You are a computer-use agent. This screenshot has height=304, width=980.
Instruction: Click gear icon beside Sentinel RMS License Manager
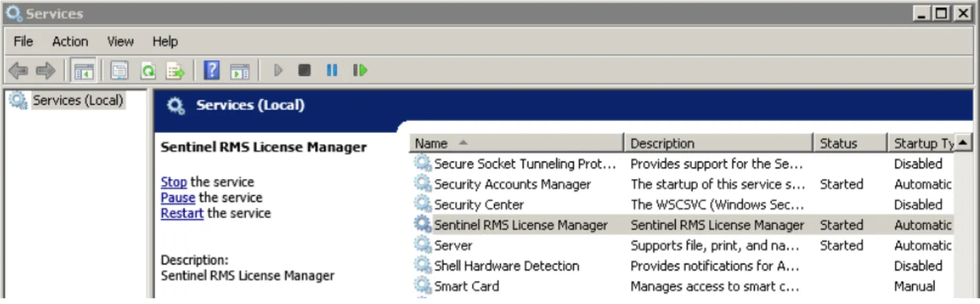(422, 225)
